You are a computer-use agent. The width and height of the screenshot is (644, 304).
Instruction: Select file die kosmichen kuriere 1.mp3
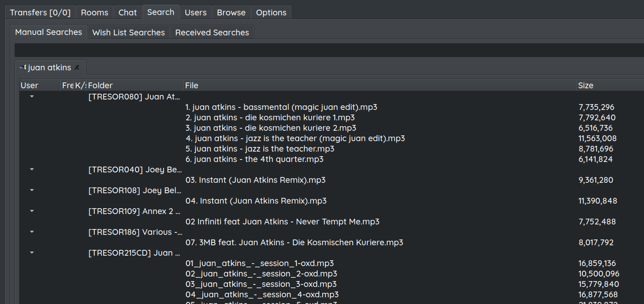(x=270, y=117)
